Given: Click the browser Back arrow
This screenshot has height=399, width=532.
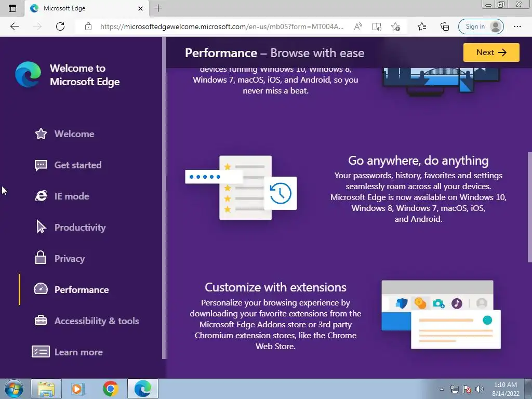Looking at the screenshot, I should pyautogui.click(x=14, y=26).
